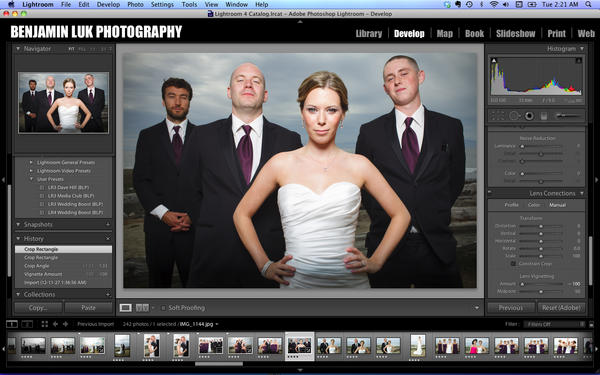Click the Copy... button

pyautogui.click(x=38, y=308)
